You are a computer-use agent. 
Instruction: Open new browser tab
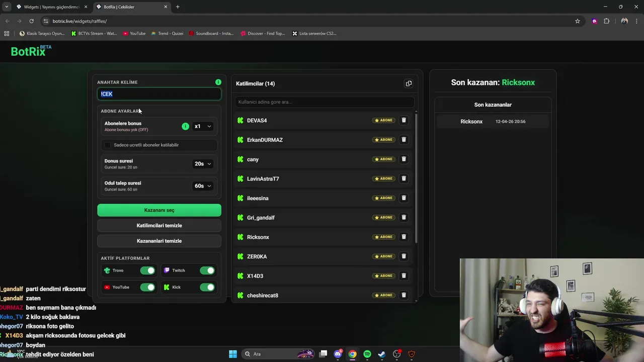coord(178,7)
